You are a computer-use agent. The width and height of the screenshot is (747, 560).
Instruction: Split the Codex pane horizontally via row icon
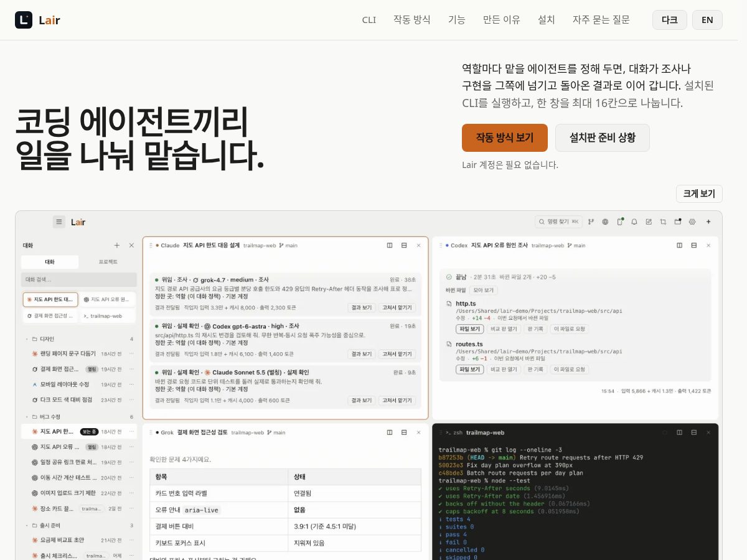tap(694, 245)
